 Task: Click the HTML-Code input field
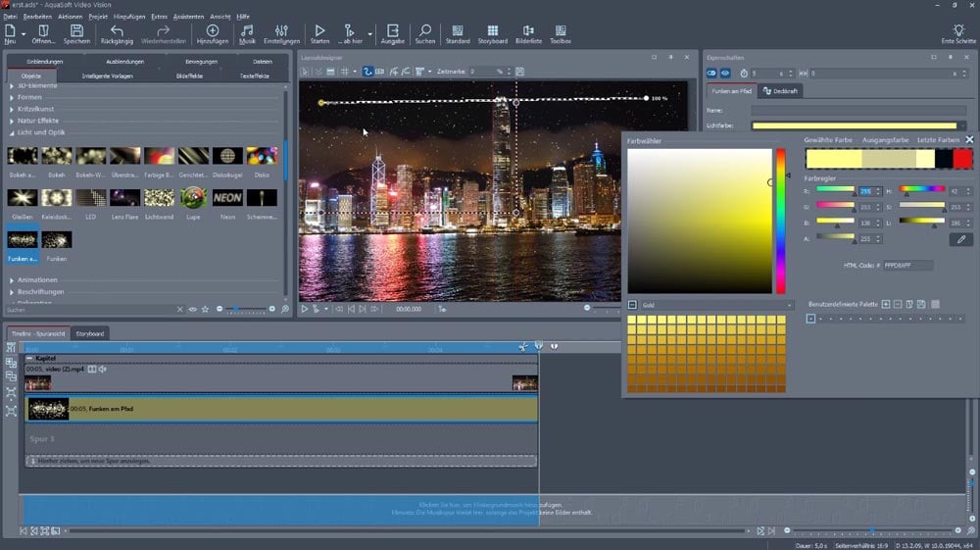907,266
